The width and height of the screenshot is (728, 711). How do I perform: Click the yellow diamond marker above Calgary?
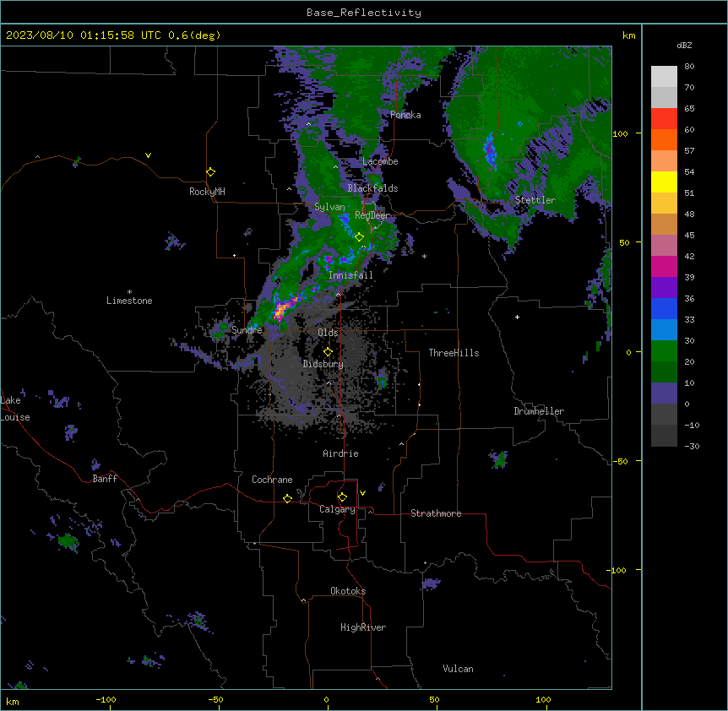[x=342, y=497]
